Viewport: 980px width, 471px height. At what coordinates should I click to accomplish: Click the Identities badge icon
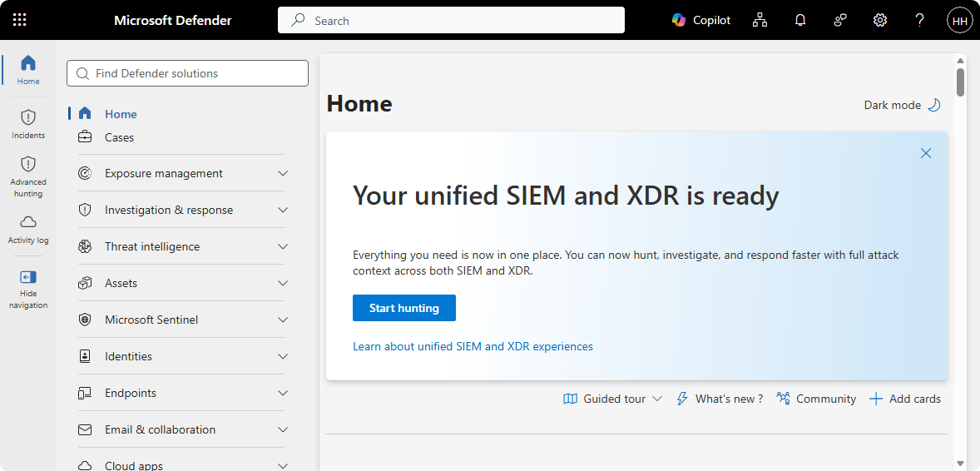pyautogui.click(x=85, y=356)
